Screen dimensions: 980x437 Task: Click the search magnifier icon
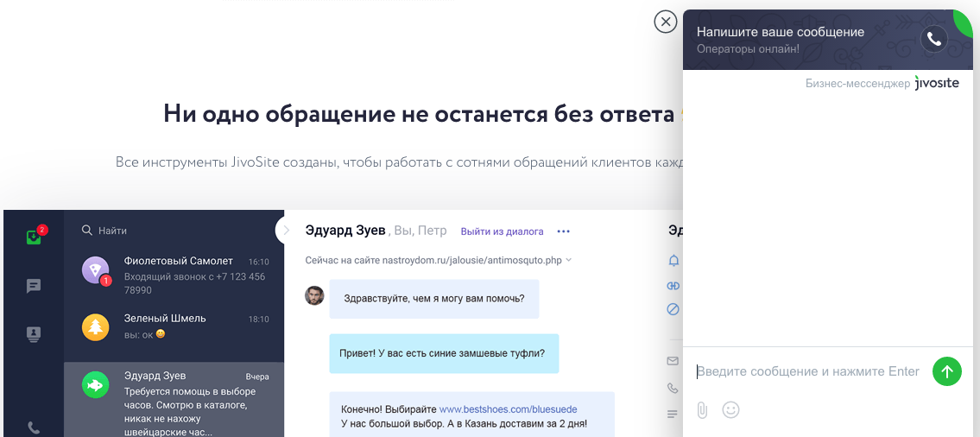point(87,231)
